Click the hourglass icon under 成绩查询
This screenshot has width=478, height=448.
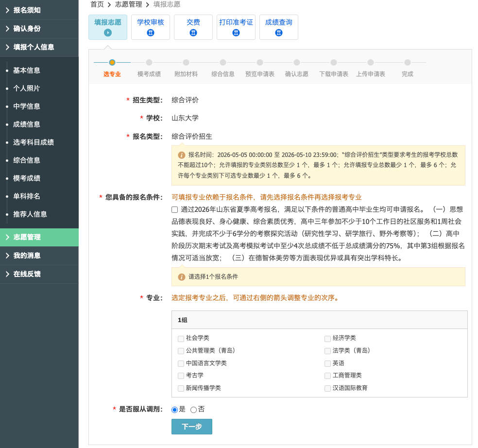(279, 33)
